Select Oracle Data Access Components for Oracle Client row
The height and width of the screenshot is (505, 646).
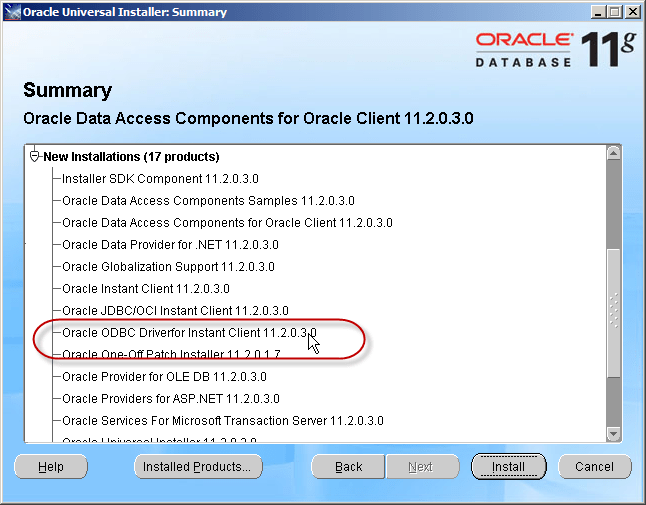pyautogui.click(x=227, y=223)
